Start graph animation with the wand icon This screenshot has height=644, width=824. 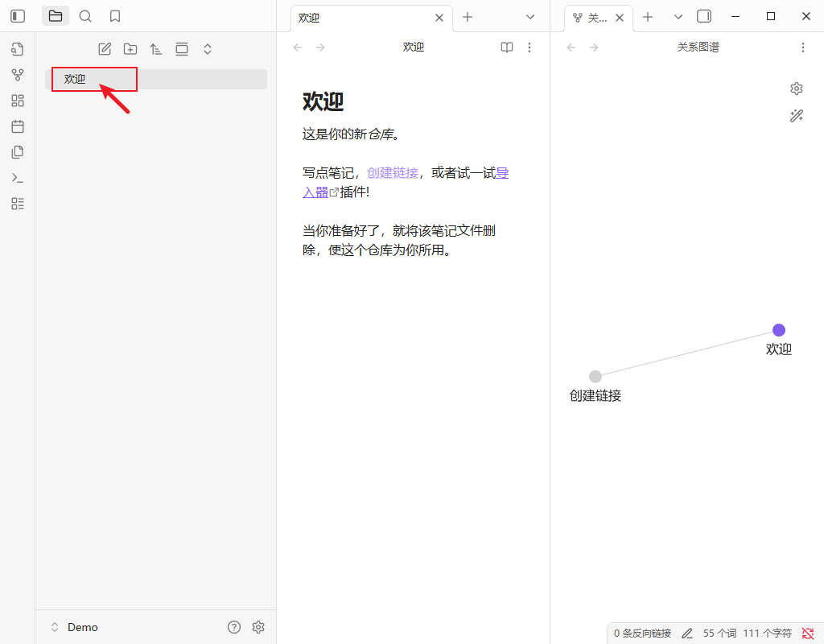pos(797,116)
